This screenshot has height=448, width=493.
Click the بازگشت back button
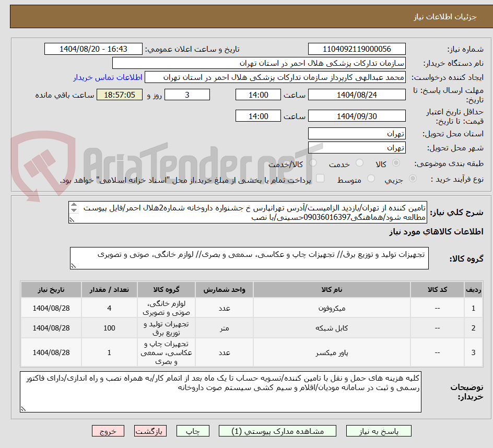pos(150,431)
